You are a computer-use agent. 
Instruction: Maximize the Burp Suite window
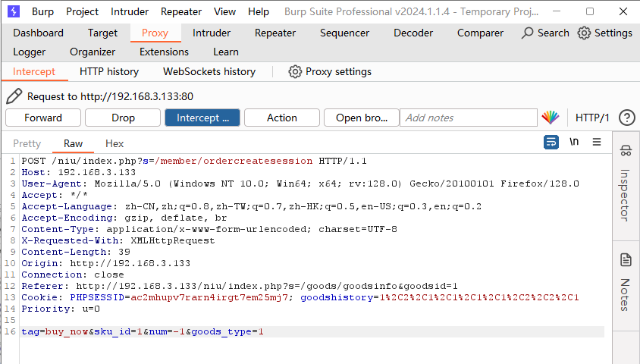click(x=590, y=11)
